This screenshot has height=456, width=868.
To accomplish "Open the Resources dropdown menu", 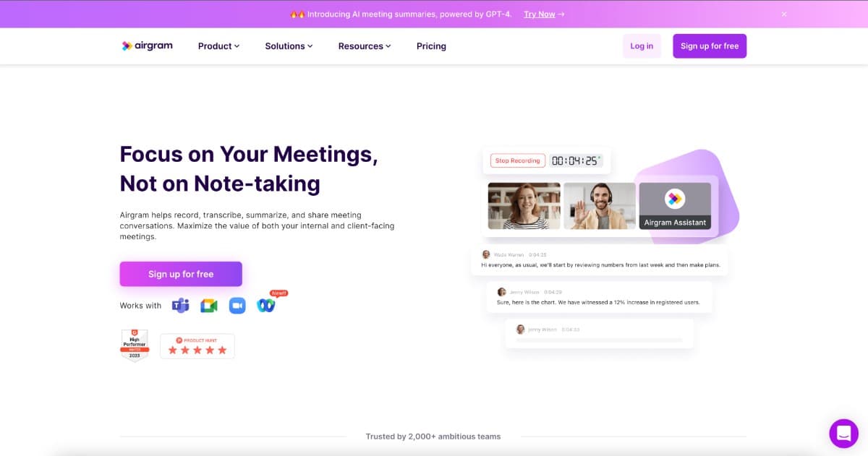I will point(365,46).
